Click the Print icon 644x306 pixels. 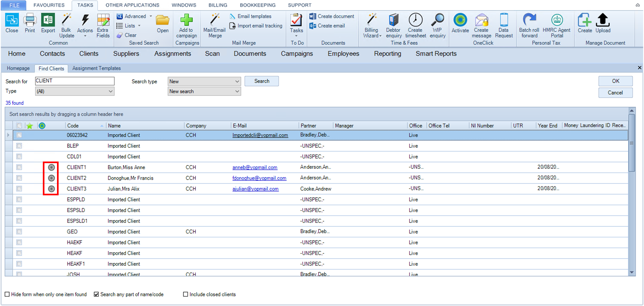(x=30, y=20)
